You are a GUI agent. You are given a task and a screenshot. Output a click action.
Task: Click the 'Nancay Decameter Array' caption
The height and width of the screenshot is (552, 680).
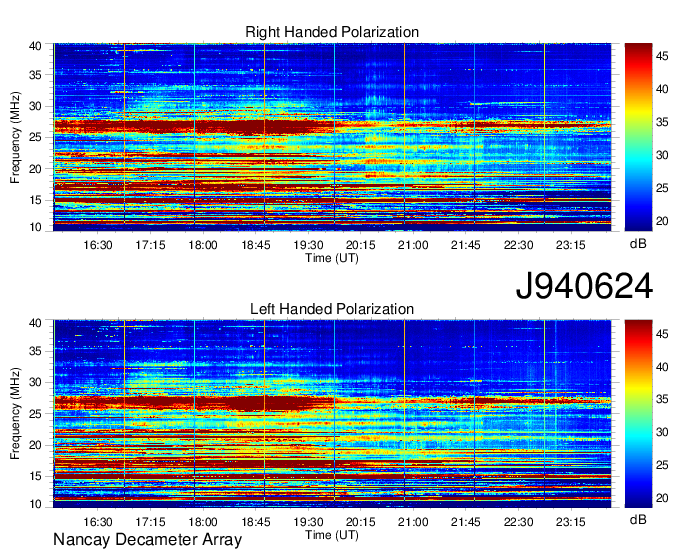[x=147, y=539]
